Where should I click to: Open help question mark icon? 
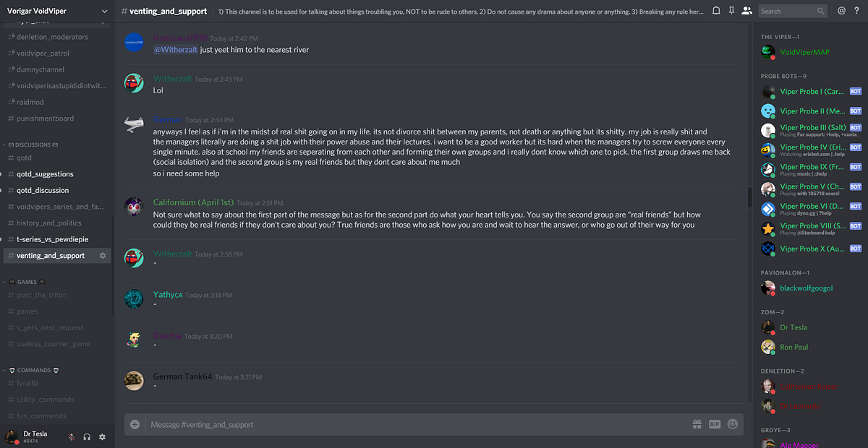857,11
